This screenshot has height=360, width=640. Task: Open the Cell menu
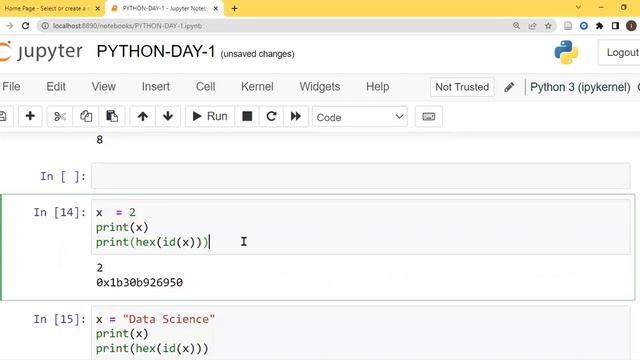(205, 87)
